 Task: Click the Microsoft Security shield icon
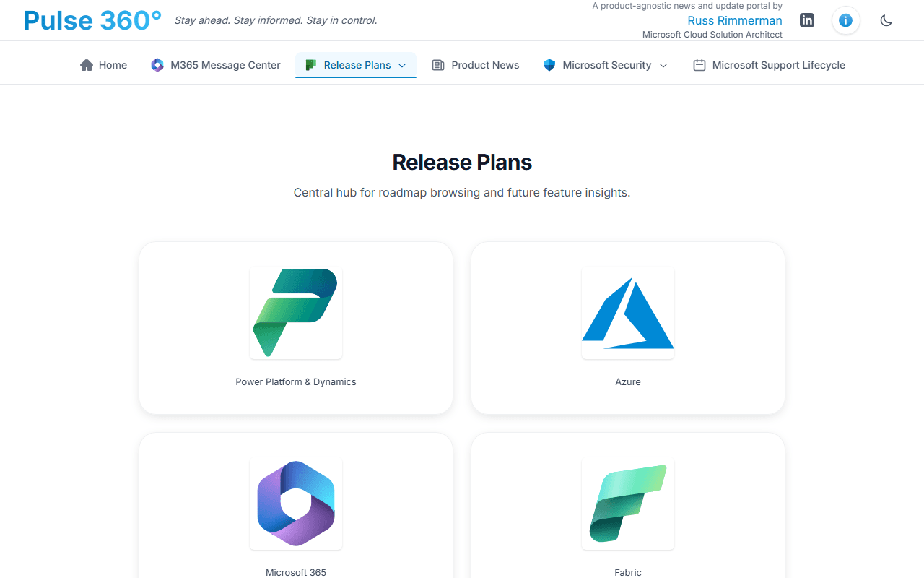(x=549, y=65)
